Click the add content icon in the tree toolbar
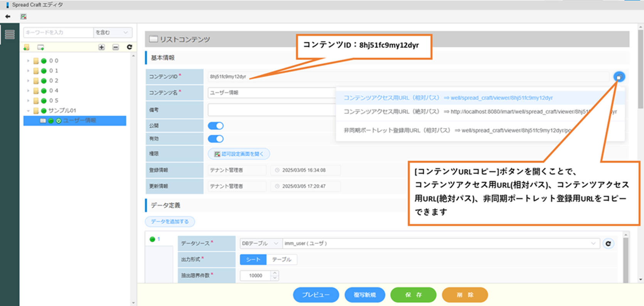This screenshot has height=306, width=644. coord(40,47)
